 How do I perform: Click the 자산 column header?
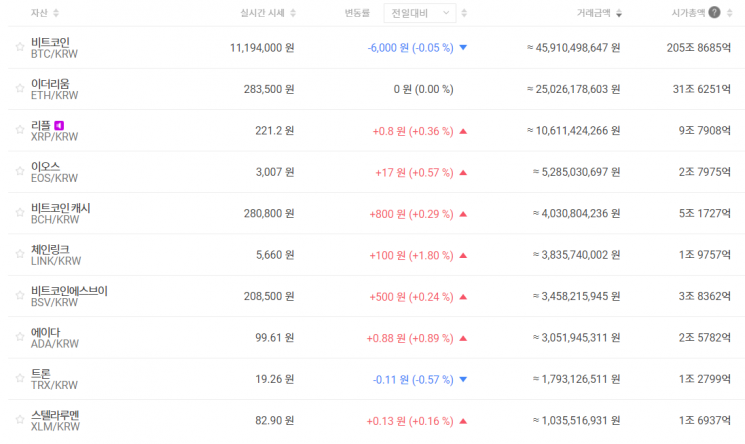point(39,13)
